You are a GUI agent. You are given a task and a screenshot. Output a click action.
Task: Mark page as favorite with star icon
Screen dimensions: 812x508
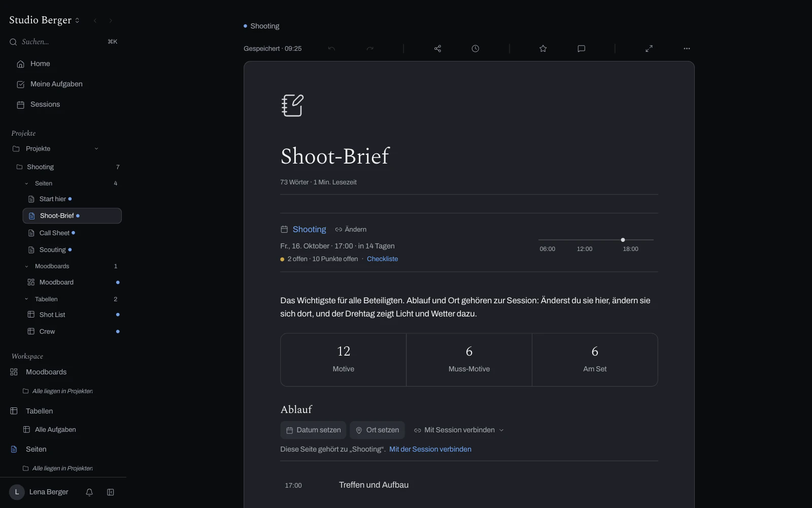(x=543, y=49)
